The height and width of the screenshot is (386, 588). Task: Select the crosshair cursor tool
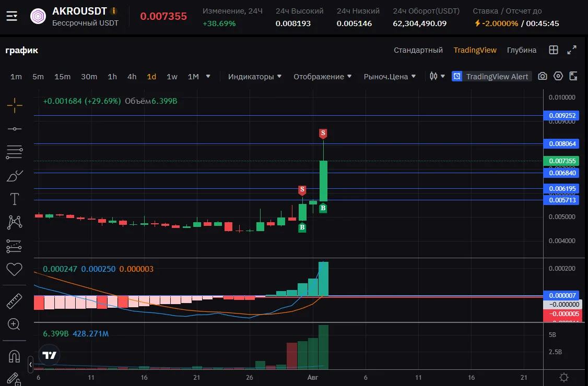pyautogui.click(x=15, y=105)
